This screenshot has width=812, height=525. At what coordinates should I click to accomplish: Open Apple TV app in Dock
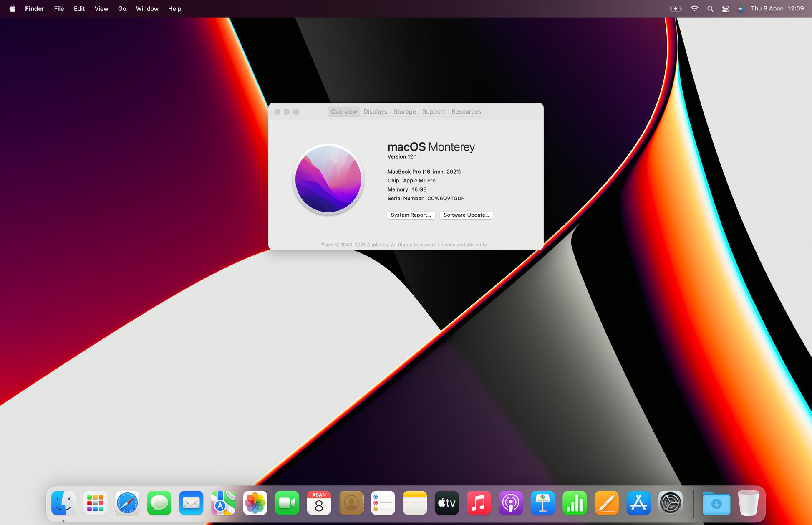click(x=446, y=503)
